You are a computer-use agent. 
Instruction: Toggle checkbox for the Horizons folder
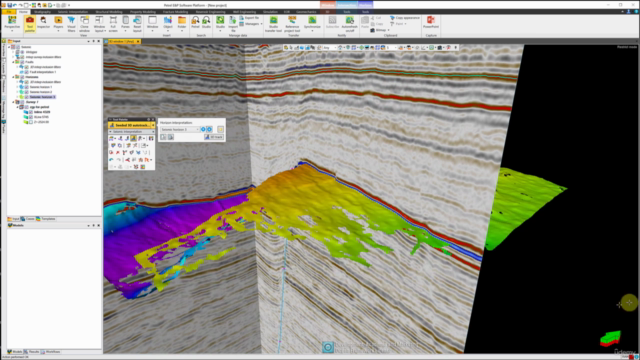(22, 77)
